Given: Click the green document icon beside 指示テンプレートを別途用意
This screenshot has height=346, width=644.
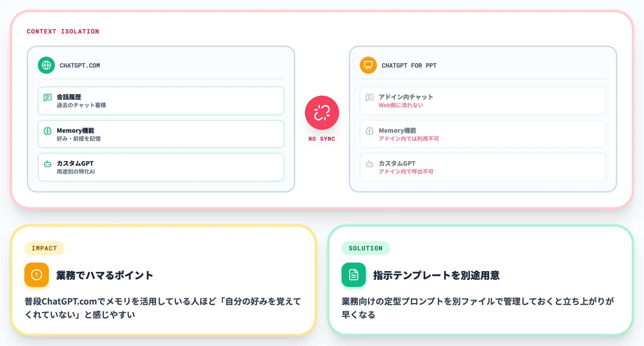Looking at the screenshot, I should point(354,275).
